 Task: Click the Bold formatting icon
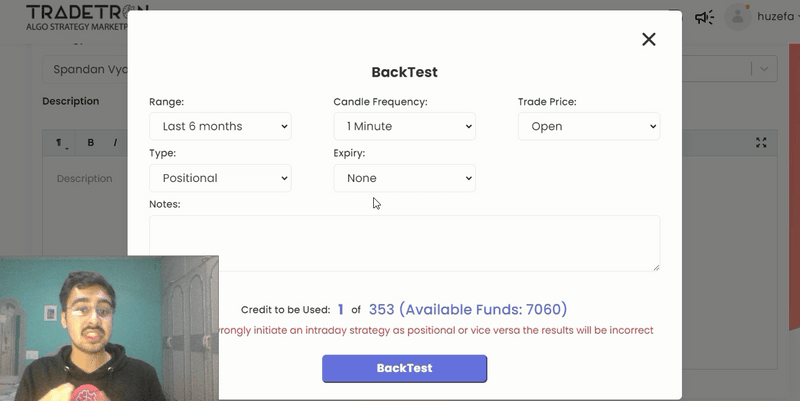[91, 143]
